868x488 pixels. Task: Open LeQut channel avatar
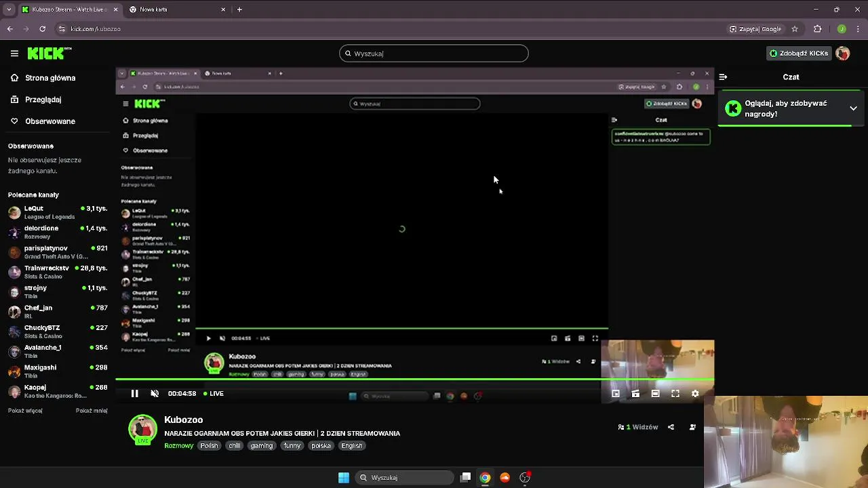(x=14, y=213)
